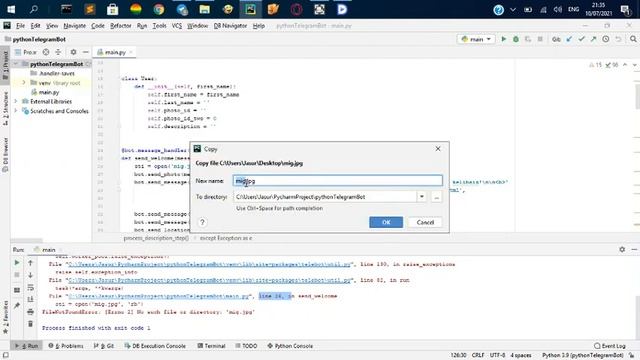Viewport: 640px width, 360px height.
Task: Hide the Project panel with minus icon
Action: click(x=85, y=52)
